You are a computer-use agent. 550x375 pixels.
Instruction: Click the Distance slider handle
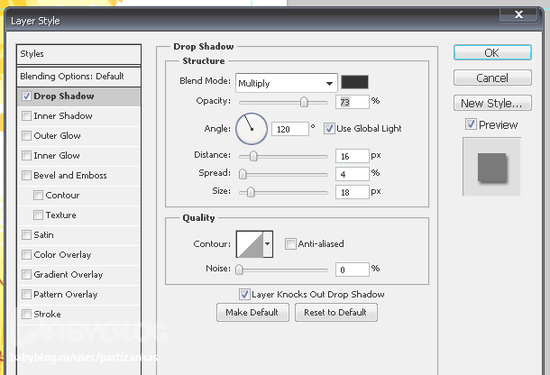(x=253, y=156)
